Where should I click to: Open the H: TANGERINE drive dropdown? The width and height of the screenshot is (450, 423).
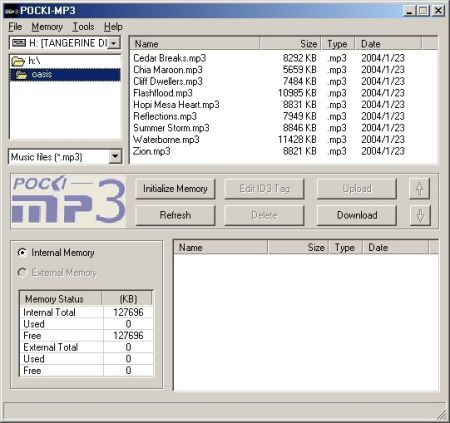(x=114, y=43)
